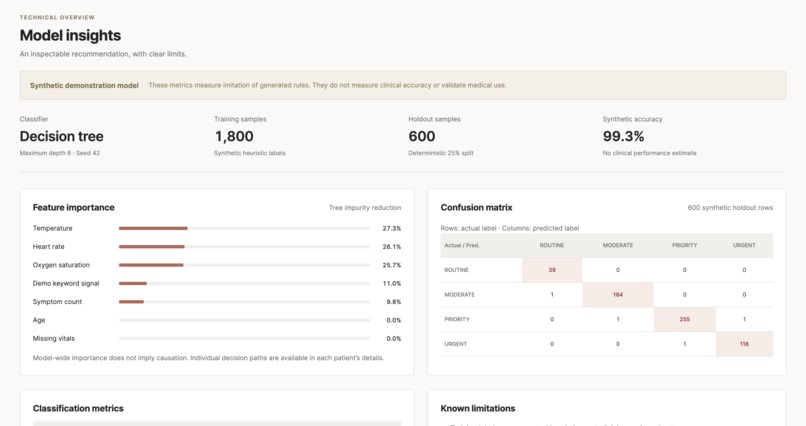
Task: Click the 25.7% Oxygen saturation value
Action: pos(392,265)
